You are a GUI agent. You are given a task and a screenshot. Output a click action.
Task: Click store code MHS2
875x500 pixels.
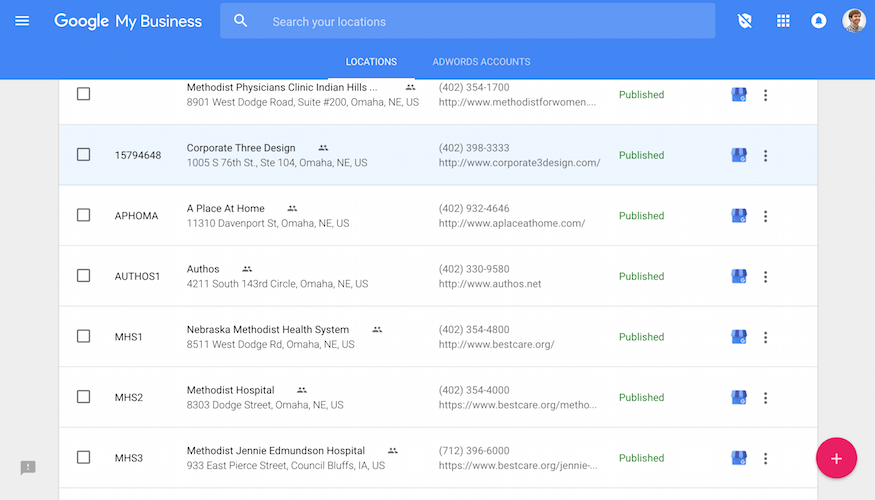point(129,398)
